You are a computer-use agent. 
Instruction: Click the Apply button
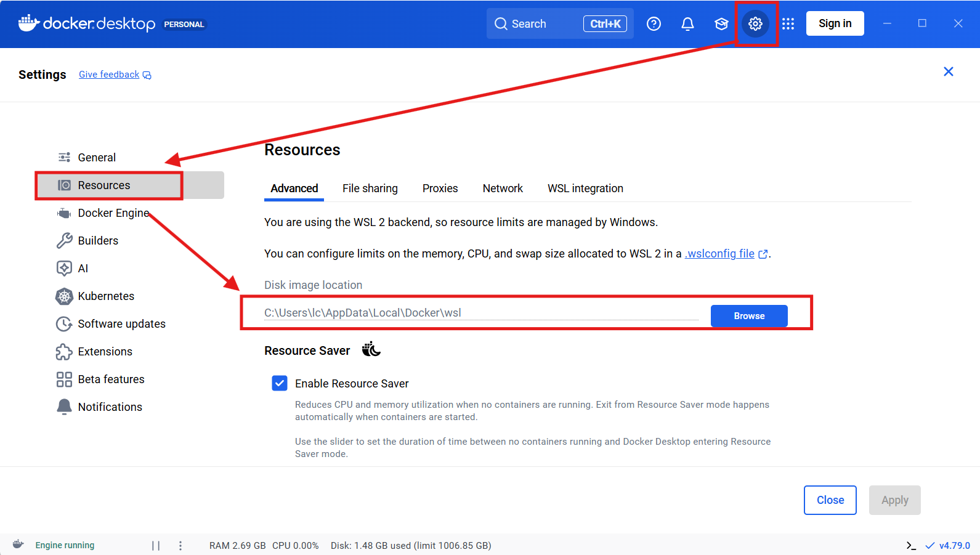(895, 500)
